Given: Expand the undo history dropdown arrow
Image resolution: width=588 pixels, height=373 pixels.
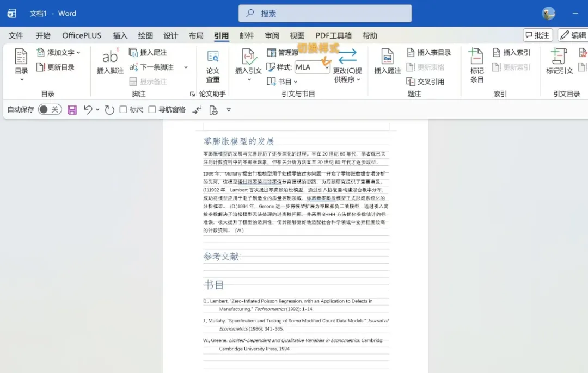Looking at the screenshot, I should [x=97, y=110].
